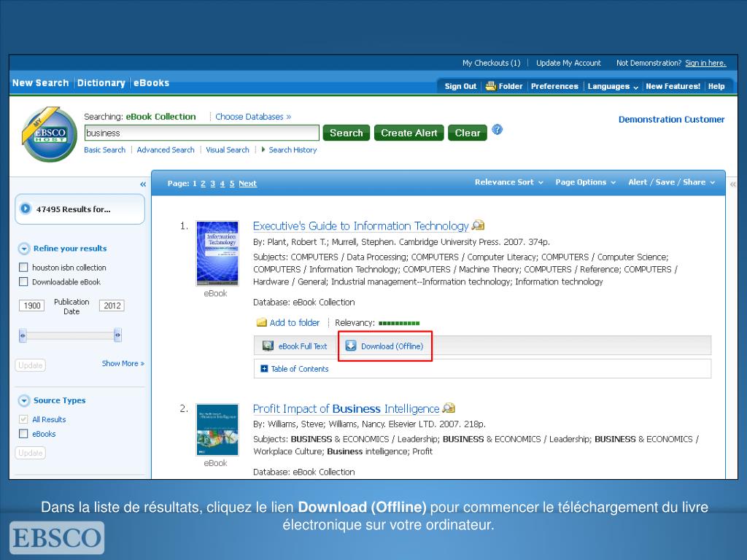
Task: Click the green Search button
Action: 347,133
